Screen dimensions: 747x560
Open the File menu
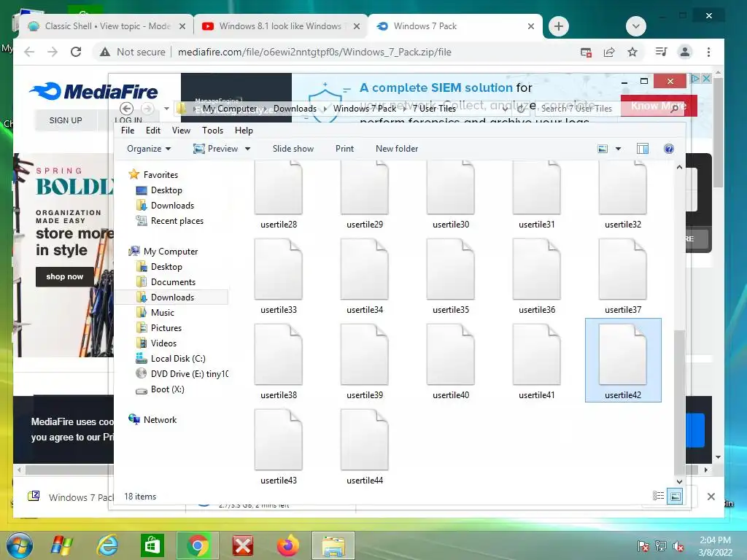[128, 131]
